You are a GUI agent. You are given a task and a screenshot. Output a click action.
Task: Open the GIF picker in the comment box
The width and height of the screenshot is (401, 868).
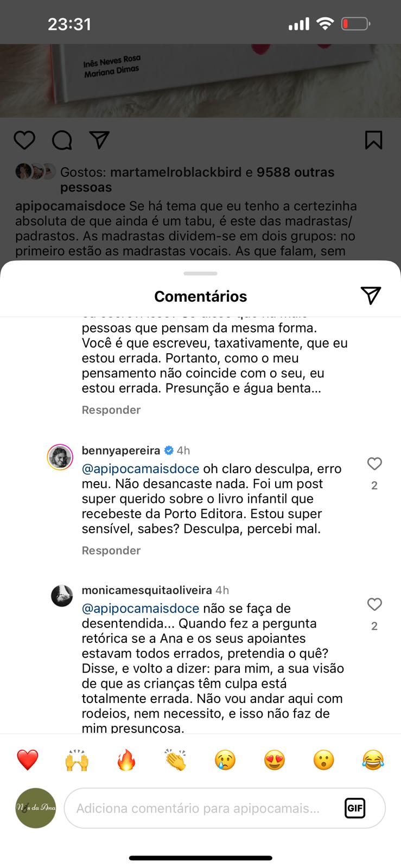click(x=355, y=808)
